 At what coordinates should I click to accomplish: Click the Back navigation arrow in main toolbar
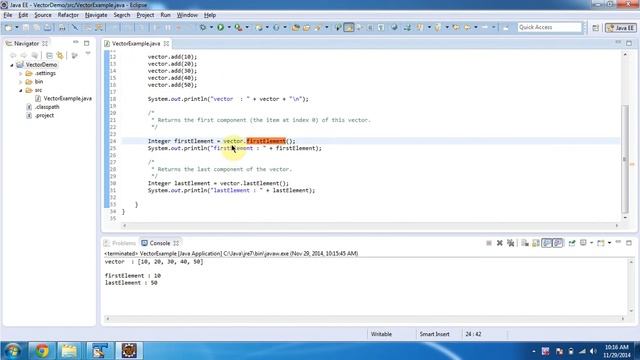tap(467, 27)
